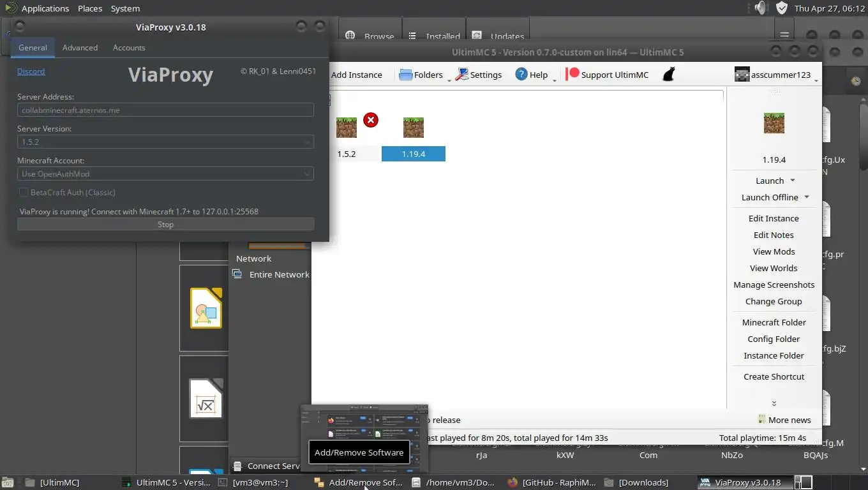The image size is (868, 490).
Task: Click the LibreOffice Draw document icon
Action: tap(206, 308)
